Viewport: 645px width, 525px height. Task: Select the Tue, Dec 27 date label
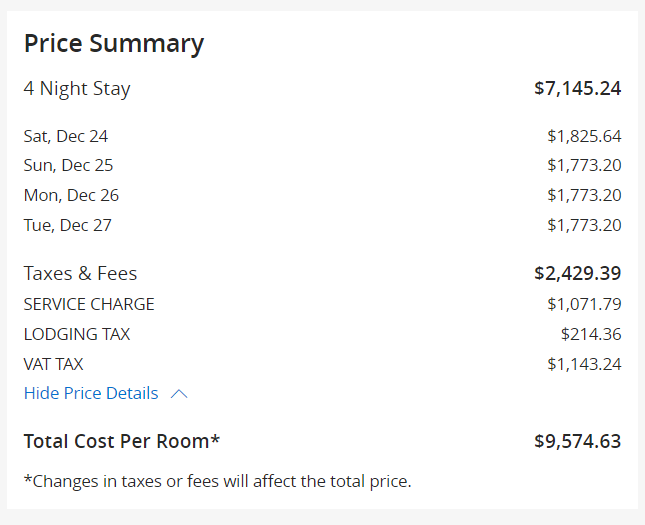coord(68,225)
